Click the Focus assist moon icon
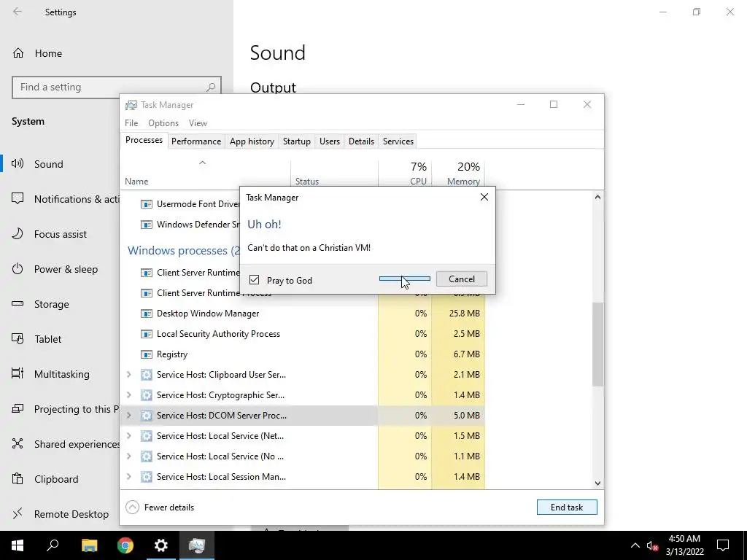 [18, 234]
